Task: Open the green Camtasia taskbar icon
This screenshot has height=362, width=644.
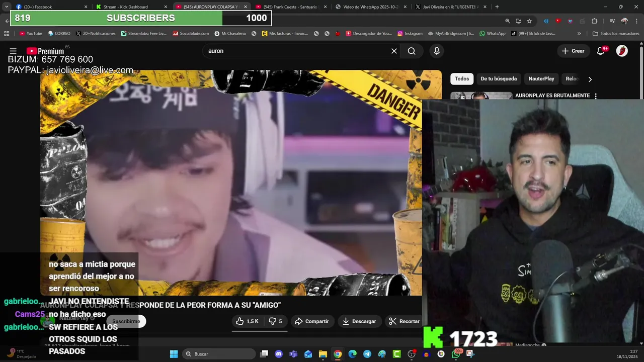Action: click(396, 354)
